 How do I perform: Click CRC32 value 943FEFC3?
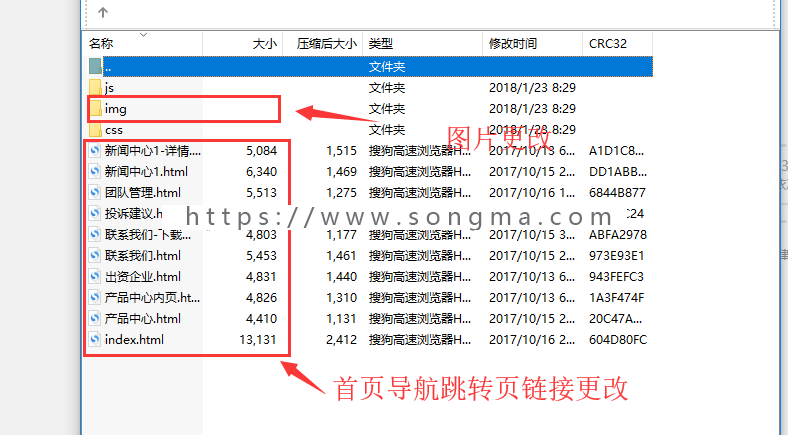tap(616, 277)
